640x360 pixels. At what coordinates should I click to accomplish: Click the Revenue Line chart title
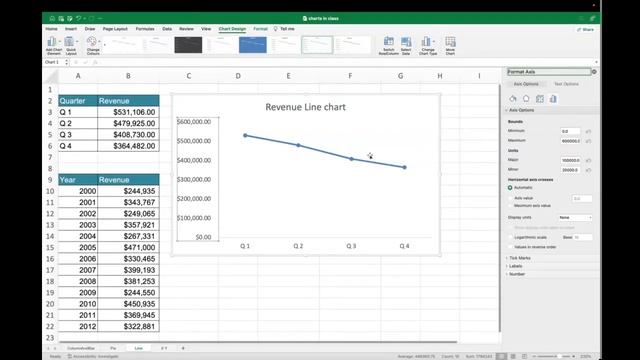[x=305, y=107]
